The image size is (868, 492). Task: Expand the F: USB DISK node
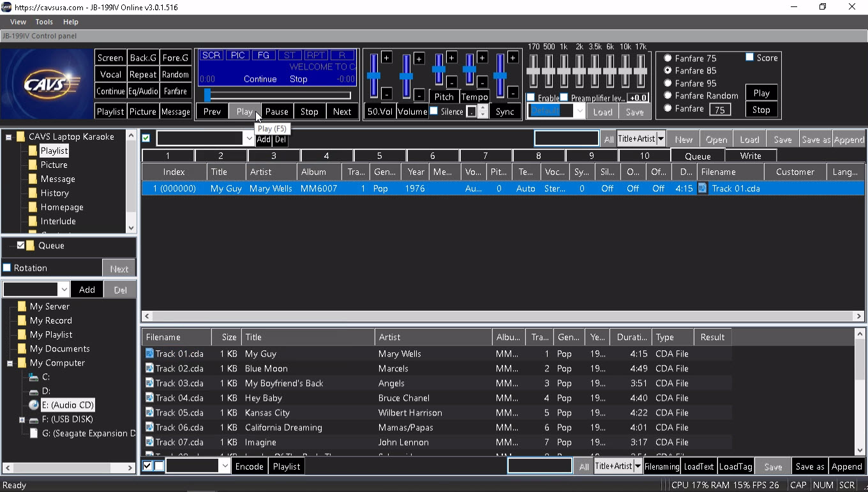[22, 420]
